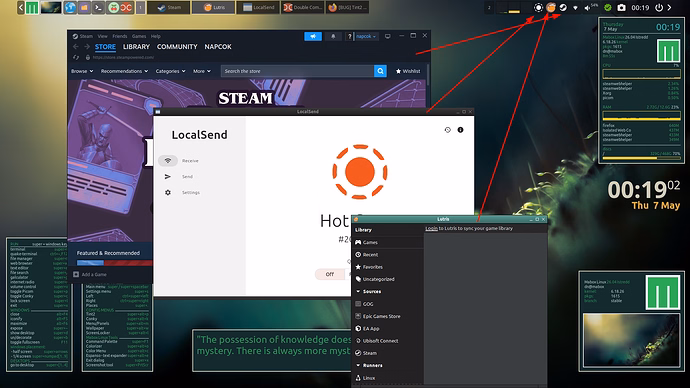This screenshot has width=690, height=388.
Task: Launch terminal from panel launcher
Action: 99,7
